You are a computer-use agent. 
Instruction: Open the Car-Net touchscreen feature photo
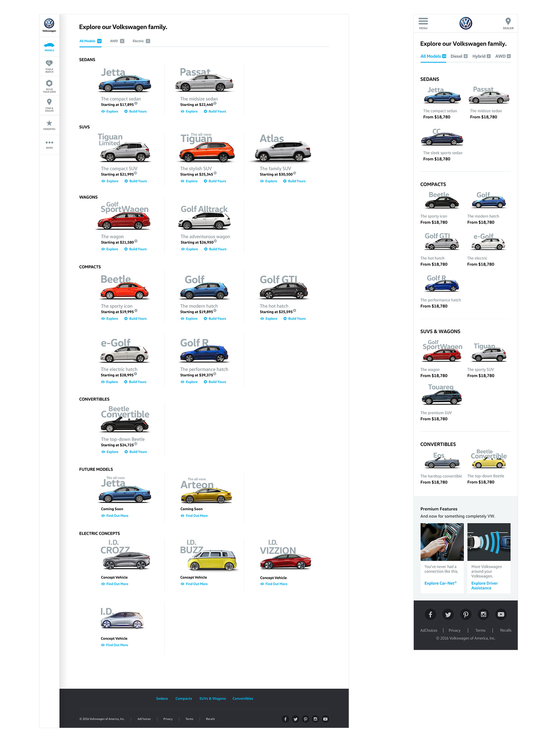click(x=442, y=542)
